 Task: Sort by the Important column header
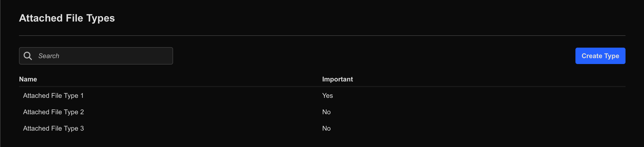click(x=337, y=79)
